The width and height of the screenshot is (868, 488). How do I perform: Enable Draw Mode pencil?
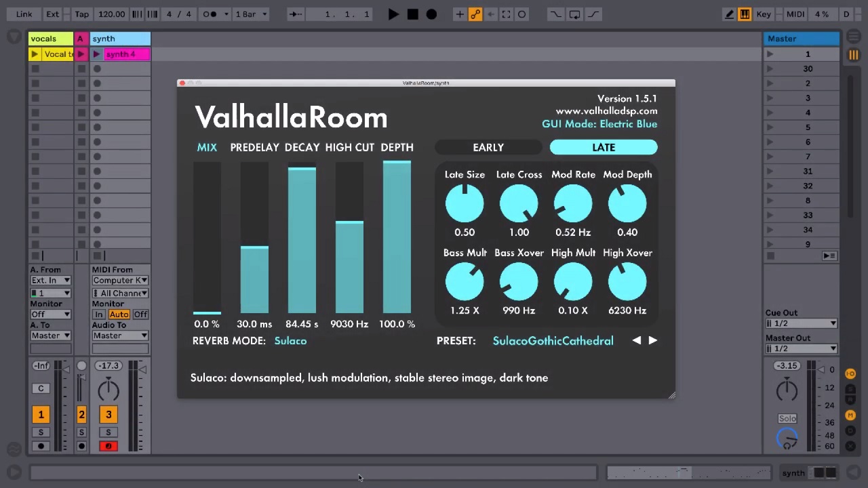pos(729,14)
